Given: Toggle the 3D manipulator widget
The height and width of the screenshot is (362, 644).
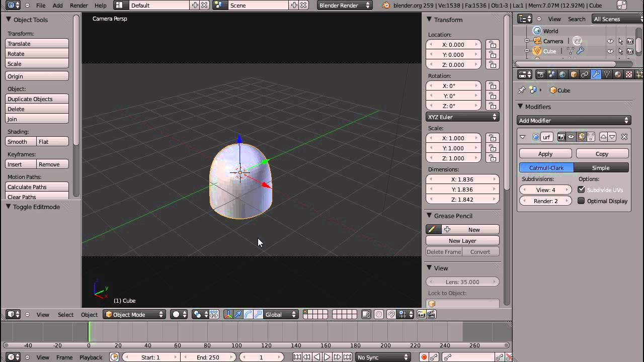Looking at the screenshot, I should point(228,314).
